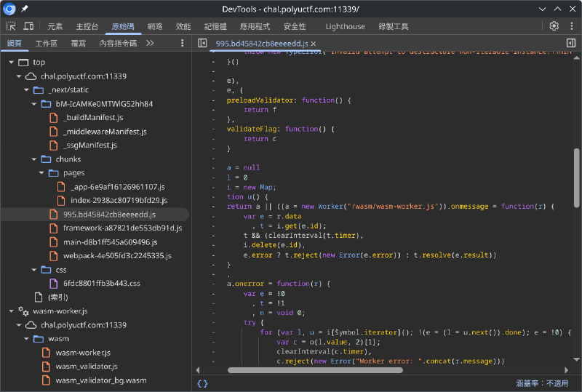Click the app icon in title bar
The height and width of the screenshot is (392, 582).
pyautogui.click(x=9, y=9)
